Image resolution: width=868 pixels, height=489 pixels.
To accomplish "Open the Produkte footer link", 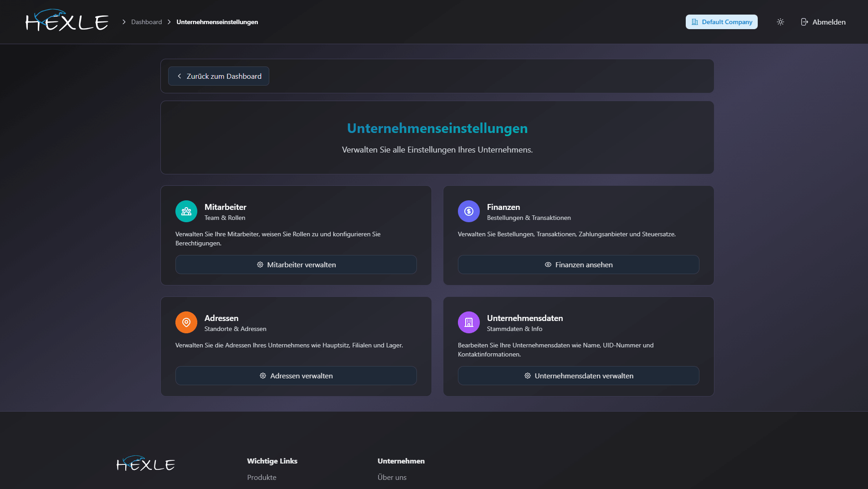I will coord(261,477).
